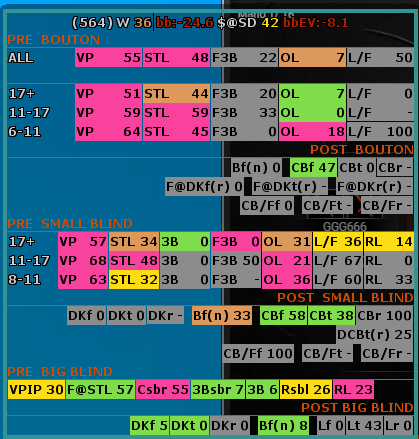This screenshot has height=439, width=419.
Task: Click the CBr 100 post small blind stat
Action: click(385, 315)
